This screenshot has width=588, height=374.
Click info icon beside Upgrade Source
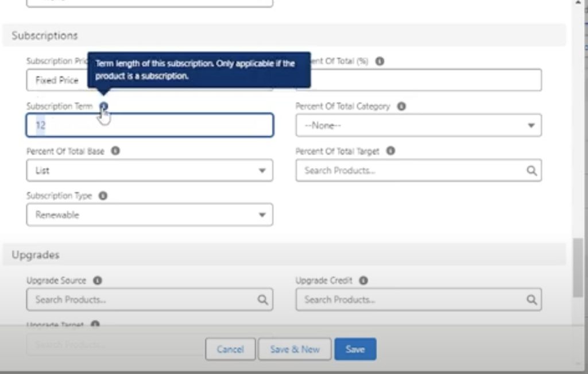(97, 281)
